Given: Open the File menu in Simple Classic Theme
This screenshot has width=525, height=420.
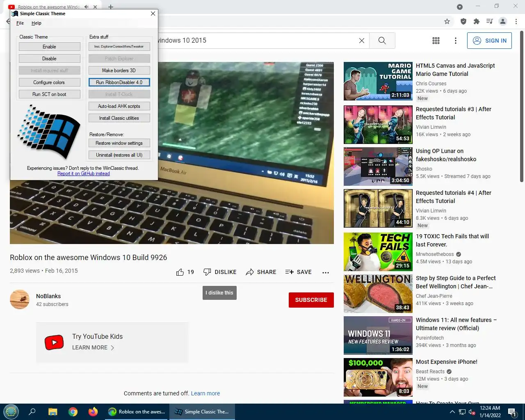Looking at the screenshot, I should tap(20, 23).
